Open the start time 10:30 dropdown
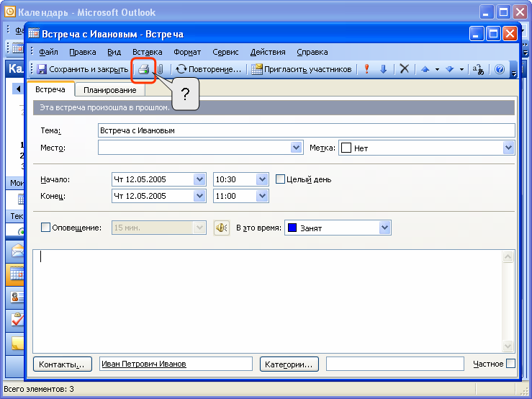Image resolution: width=532 pixels, height=399 pixels. (x=262, y=179)
